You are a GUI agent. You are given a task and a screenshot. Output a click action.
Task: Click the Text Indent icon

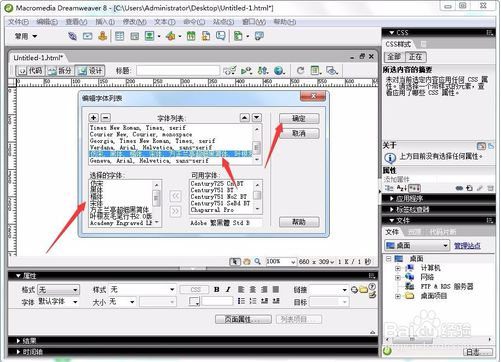pos(276,301)
